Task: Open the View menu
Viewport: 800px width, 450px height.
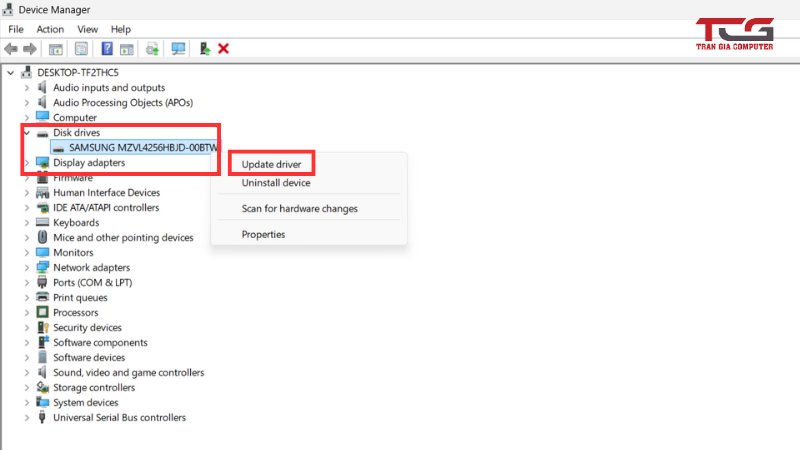Action: [87, 30]
